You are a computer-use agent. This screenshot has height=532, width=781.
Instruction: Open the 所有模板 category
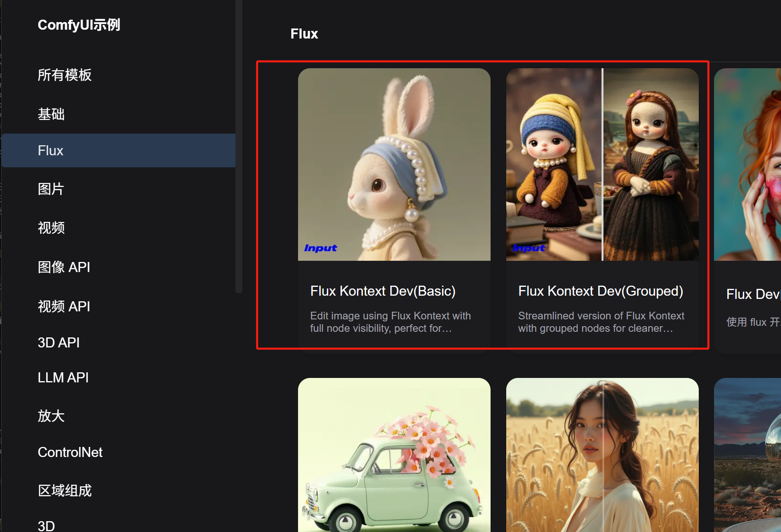pyautogui.click(x=65, y=75)
